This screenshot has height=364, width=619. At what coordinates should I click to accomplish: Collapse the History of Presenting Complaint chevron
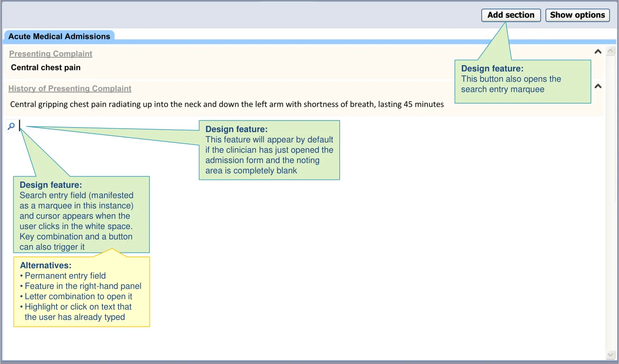(x=598, y=86)
